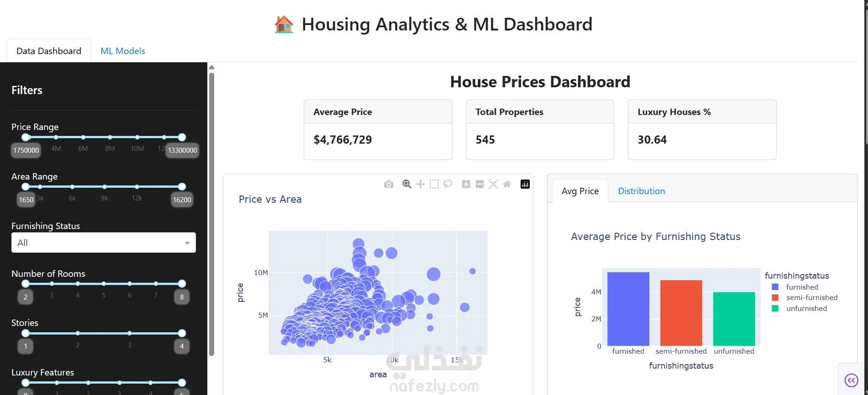868x395 pixels.
Task: Click the Price Range maximum slider handle
Action: [182, 137]
